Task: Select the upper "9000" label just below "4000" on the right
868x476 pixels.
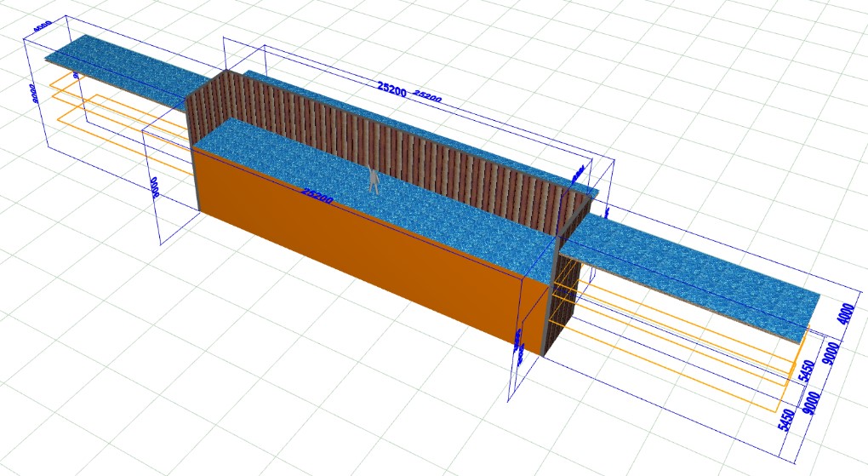Action: click(831, 353)
